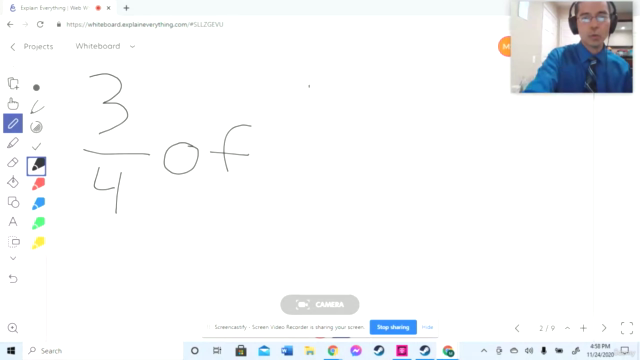Expand slide list with up chevron

(x=567, y=328)
